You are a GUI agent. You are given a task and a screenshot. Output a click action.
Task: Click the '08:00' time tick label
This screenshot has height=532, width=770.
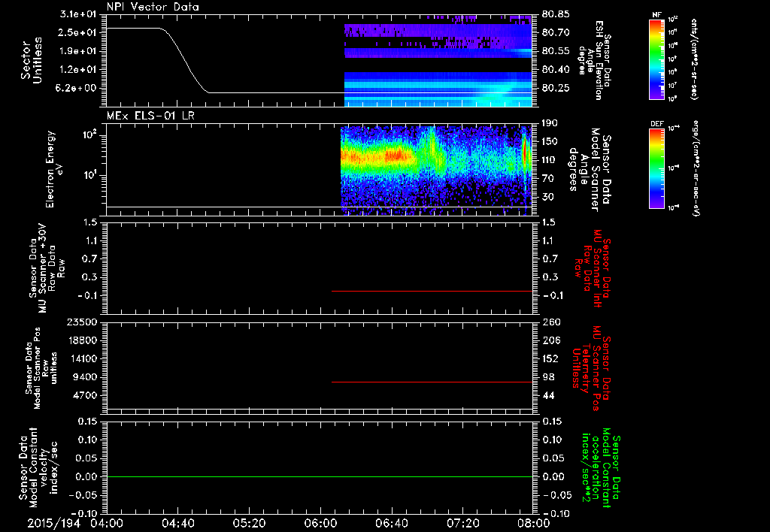coord(534,523)
